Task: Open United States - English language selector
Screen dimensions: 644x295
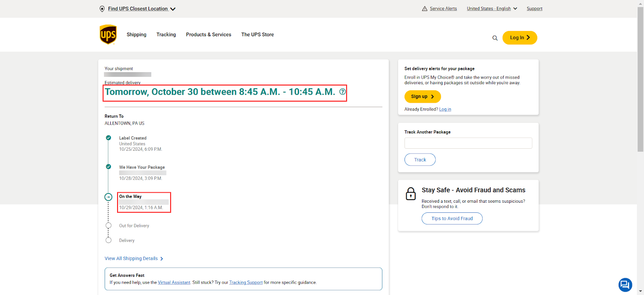Action: point(491,9)
